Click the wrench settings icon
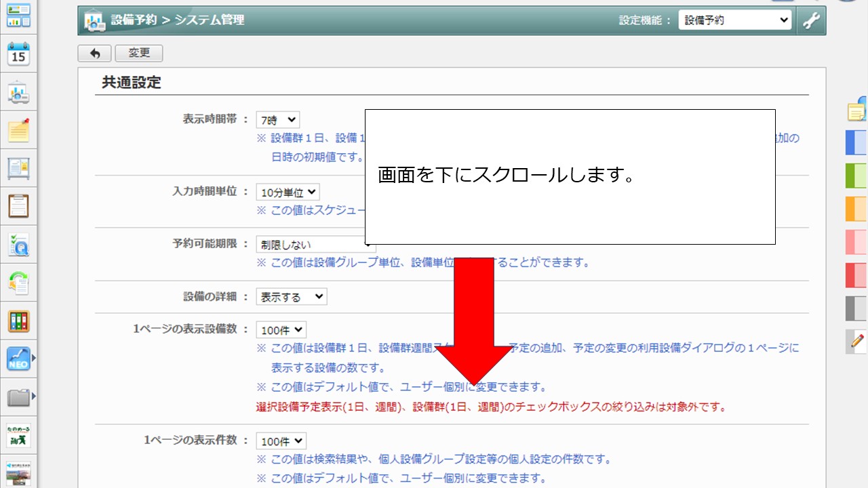 click(x=811, y=20)
